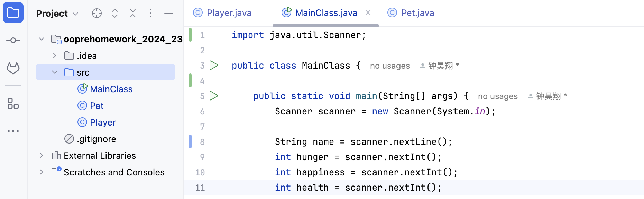644x199 pixels.
Task: Click the Expand All icon in Project panel
Action: point(115,13)
